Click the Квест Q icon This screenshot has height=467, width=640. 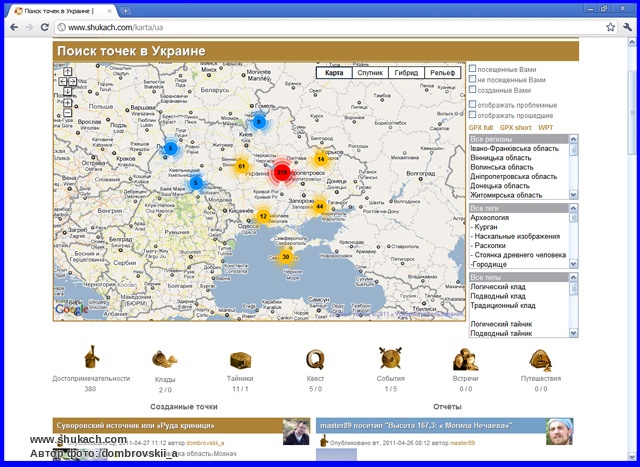[x=315, y=359]
